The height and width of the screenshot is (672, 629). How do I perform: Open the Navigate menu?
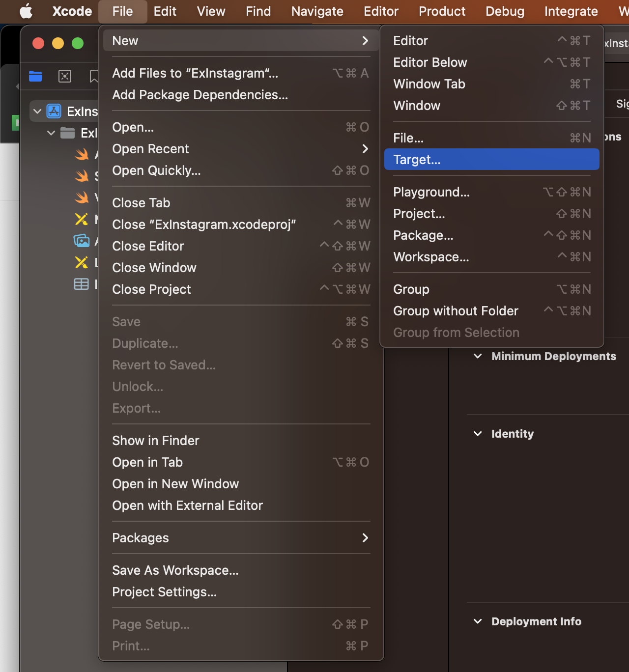[317, 11]
